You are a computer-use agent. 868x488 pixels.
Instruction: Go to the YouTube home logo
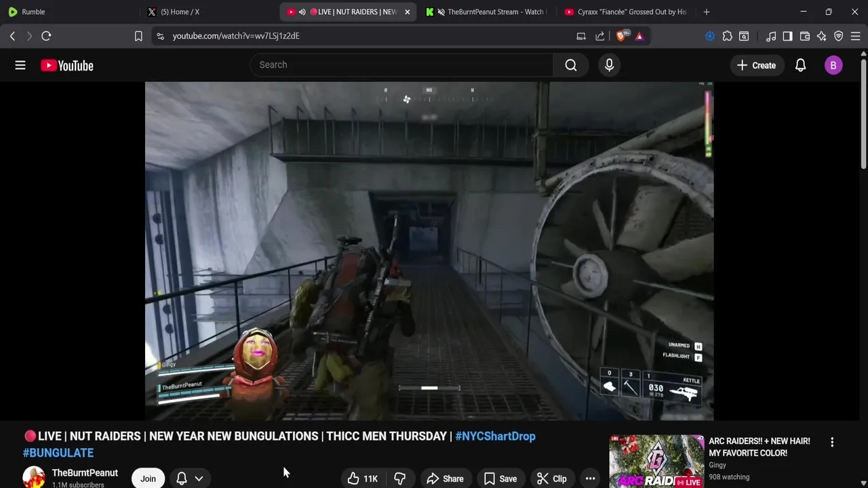(x=66, y=65)
